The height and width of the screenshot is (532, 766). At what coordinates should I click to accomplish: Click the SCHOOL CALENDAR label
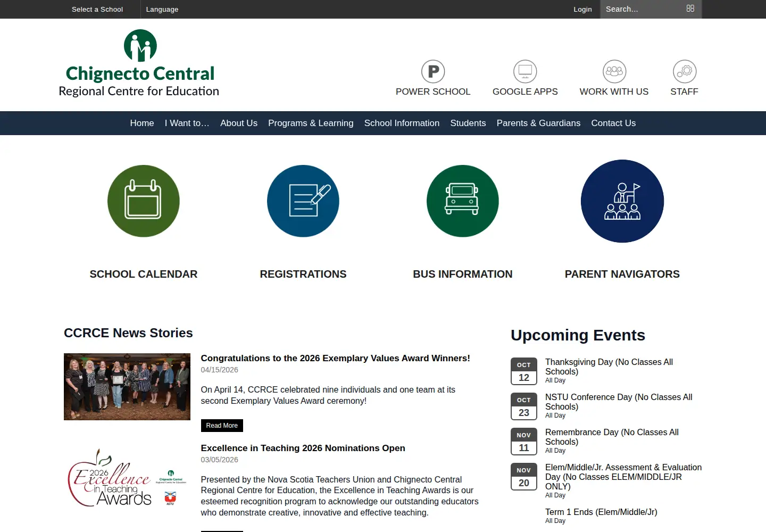144,274
